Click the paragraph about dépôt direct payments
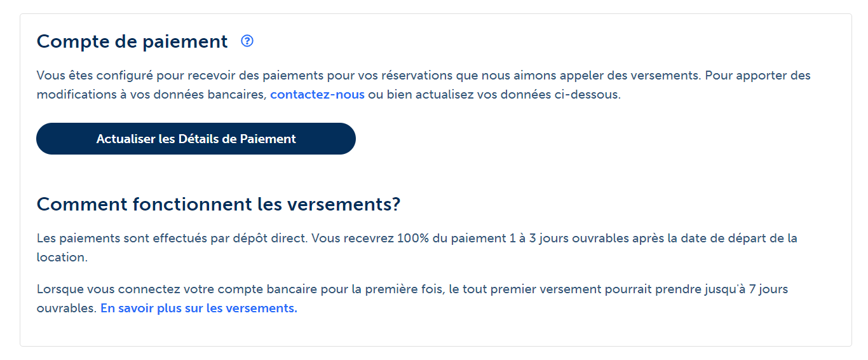 tap(417, 248)
